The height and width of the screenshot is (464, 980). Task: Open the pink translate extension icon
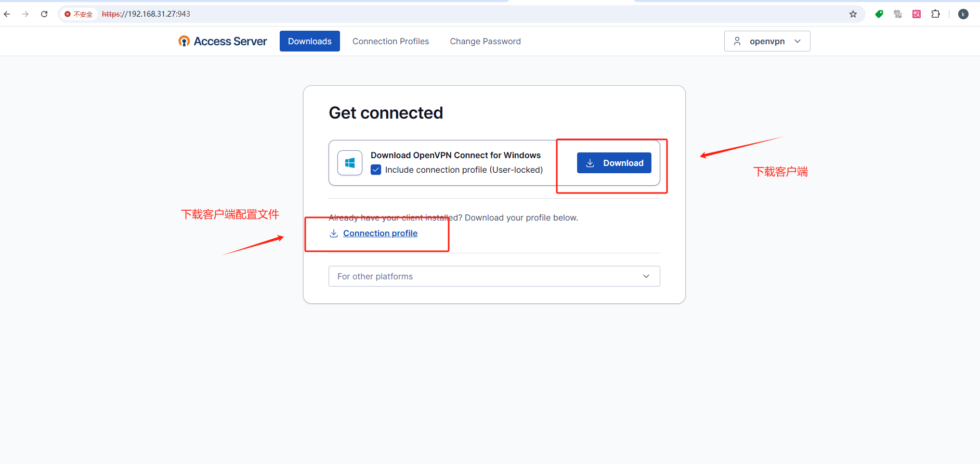[x=917, y=14]
